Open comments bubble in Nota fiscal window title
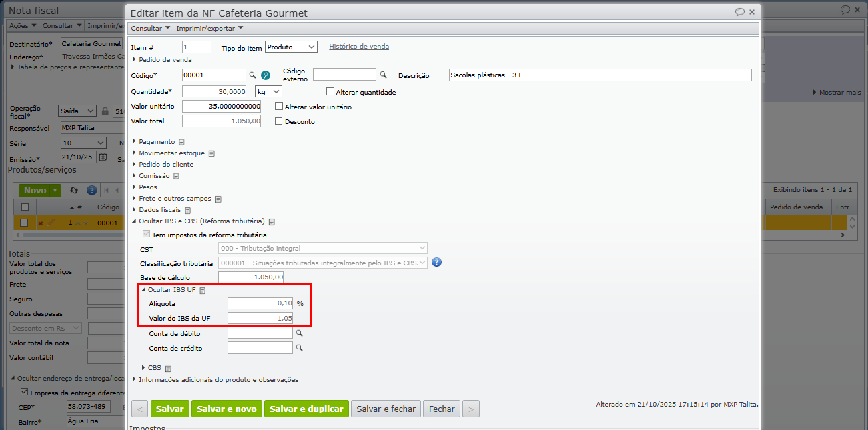868x430 pixels. [845, 10]
